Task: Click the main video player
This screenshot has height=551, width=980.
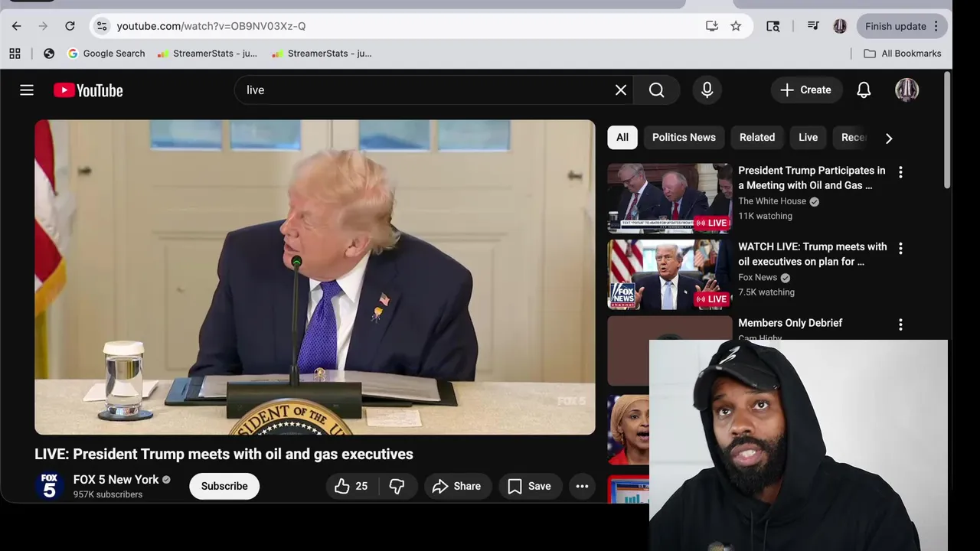Action: pyautogui.click(x=315, y=277)
